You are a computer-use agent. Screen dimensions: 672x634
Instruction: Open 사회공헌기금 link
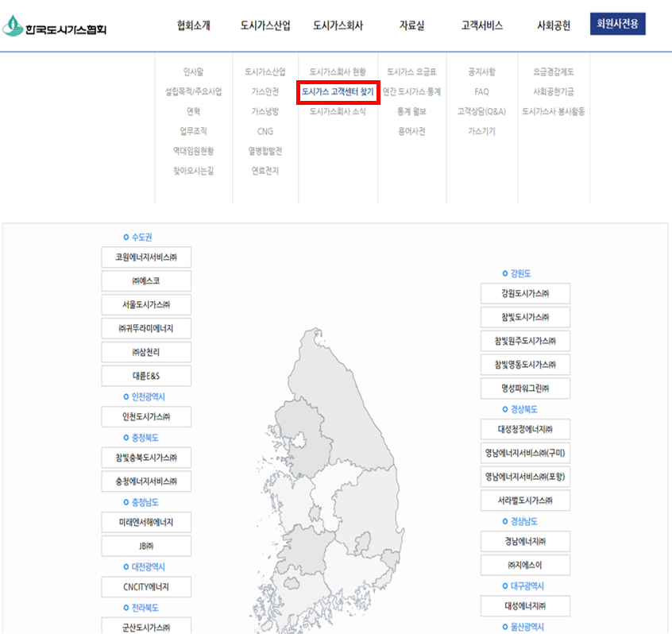tap(554, 91)
